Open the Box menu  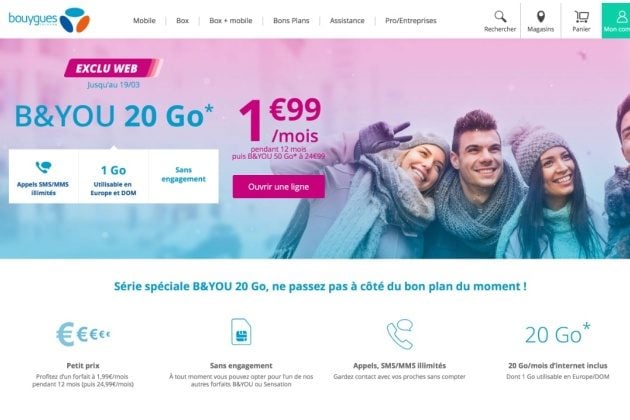[182, 20]
